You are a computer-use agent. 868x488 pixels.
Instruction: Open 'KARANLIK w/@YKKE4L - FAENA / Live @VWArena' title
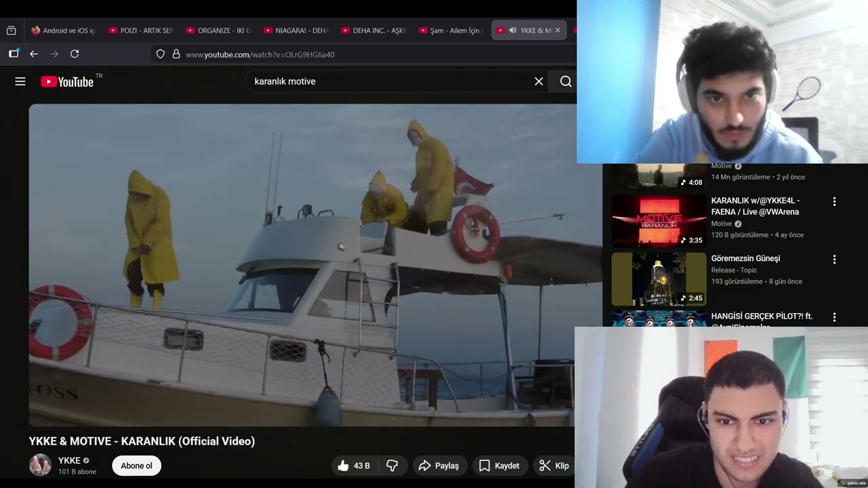point(755,206)
